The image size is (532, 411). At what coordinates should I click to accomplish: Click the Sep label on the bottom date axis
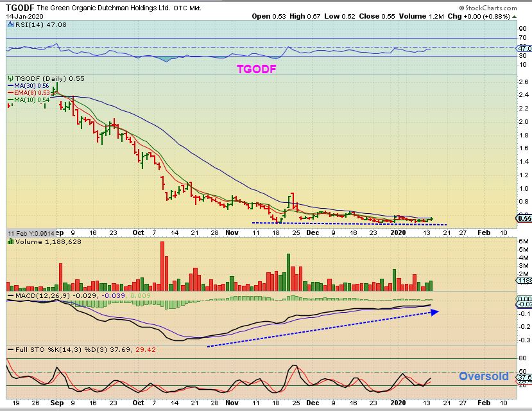(x=56, y=403)
